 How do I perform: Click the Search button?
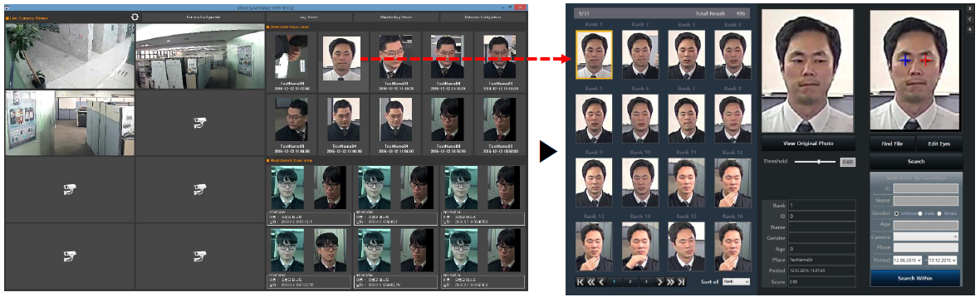click(915, 161)
